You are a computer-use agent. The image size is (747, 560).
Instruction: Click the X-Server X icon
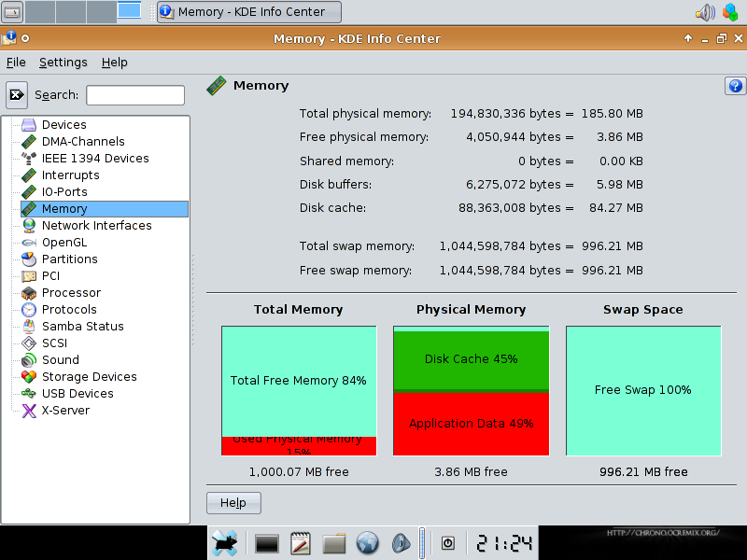[x=29, y=411]
